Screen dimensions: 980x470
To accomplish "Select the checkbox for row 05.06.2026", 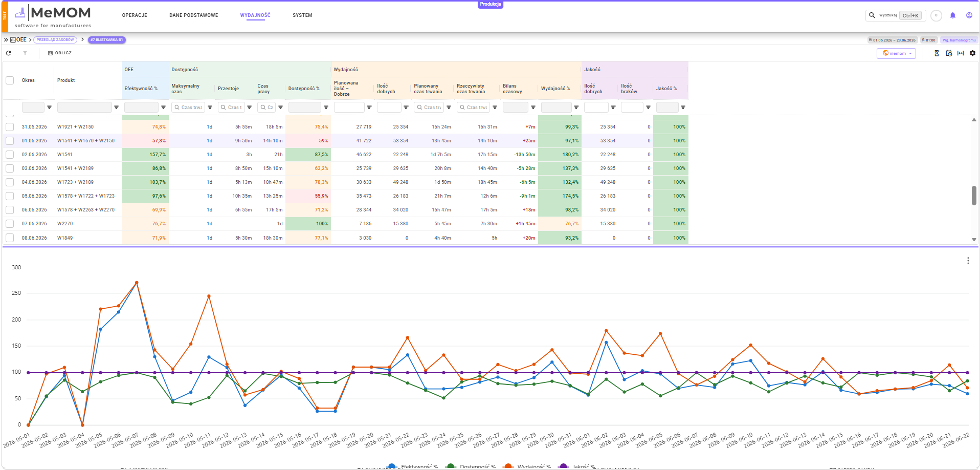I will (x=10, y=196).
